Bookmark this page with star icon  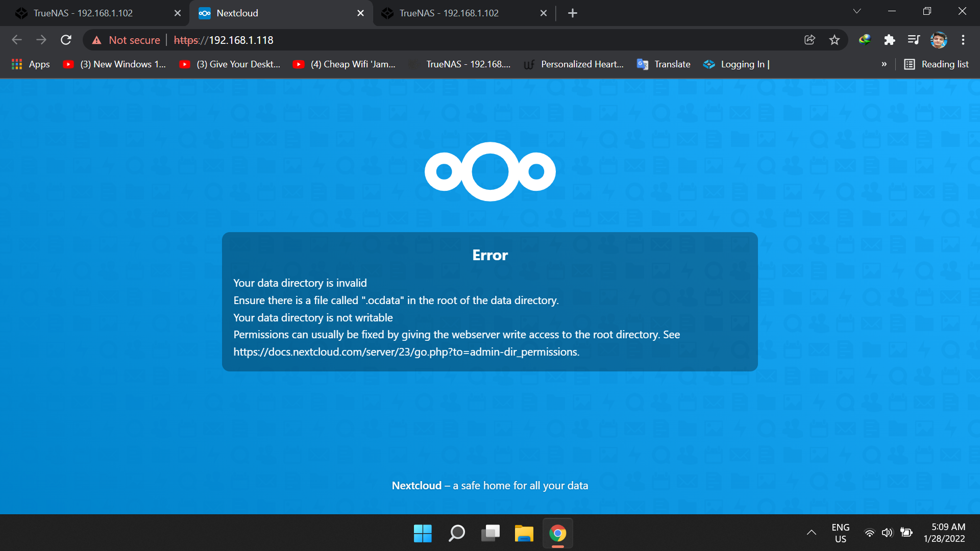834,40
